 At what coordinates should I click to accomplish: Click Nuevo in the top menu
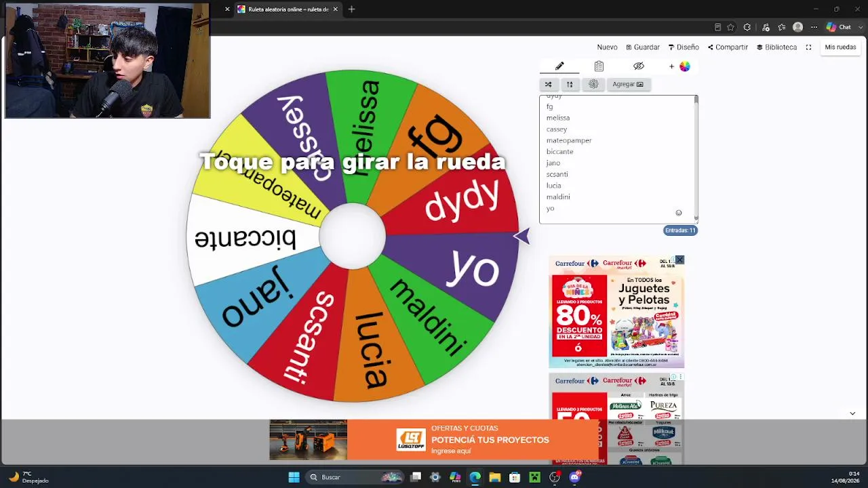coord(607,47)
